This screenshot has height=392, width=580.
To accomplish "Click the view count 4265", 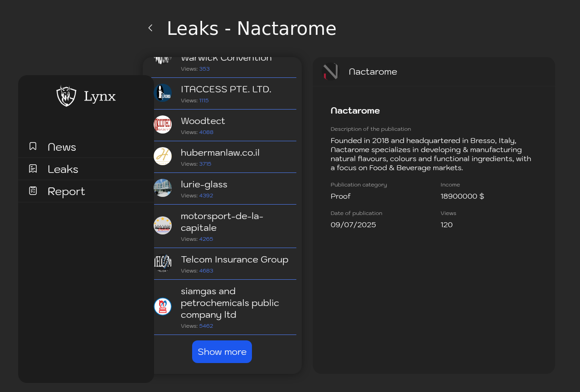I will point(206,239).
